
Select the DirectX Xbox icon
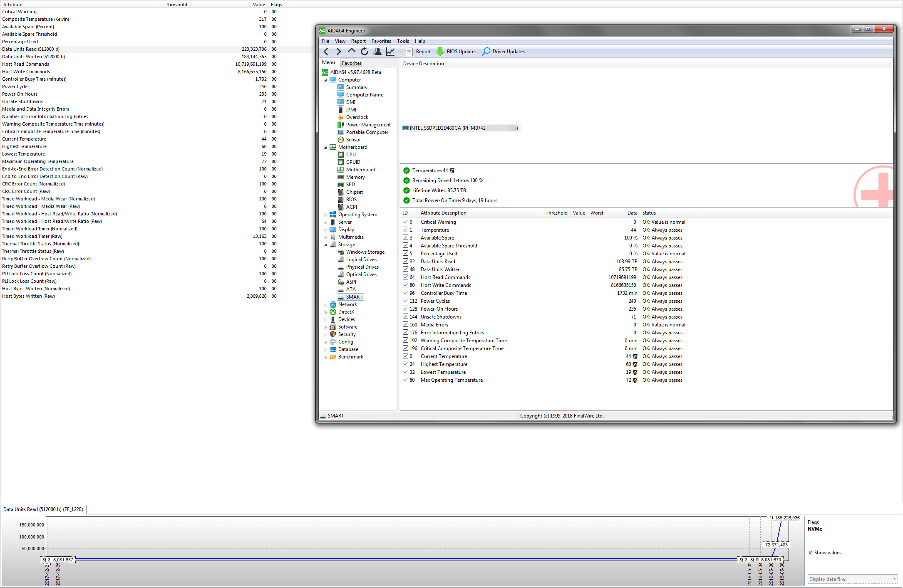pos(333,312)
